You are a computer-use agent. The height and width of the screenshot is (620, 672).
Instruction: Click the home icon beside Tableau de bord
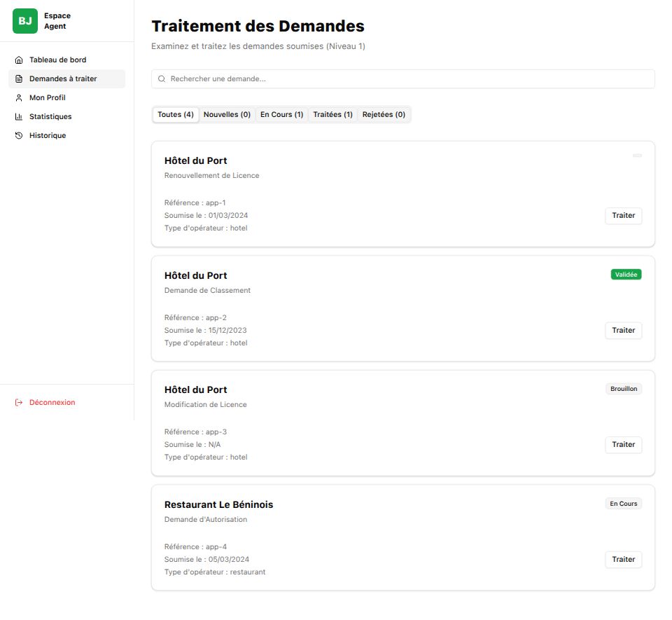coord(19,60)
